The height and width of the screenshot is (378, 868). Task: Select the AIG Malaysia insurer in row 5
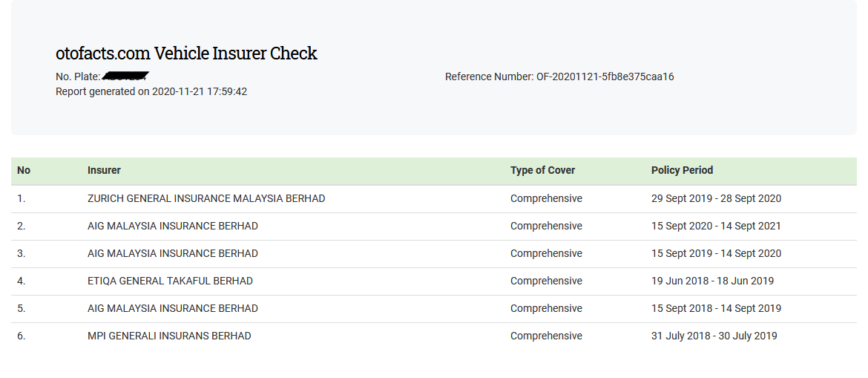pyautogui.click(x=173, y=308)
